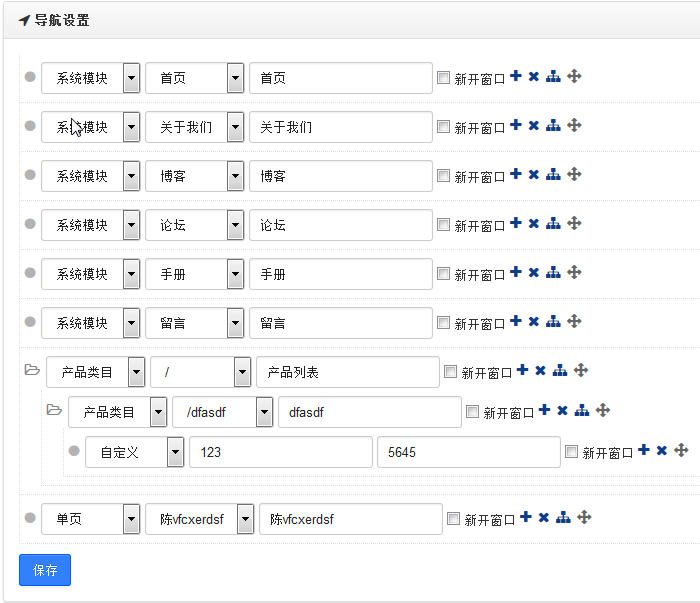Expand the 单页 type dropdown
This screenshot has width=700, height=603.
[131, 519]
